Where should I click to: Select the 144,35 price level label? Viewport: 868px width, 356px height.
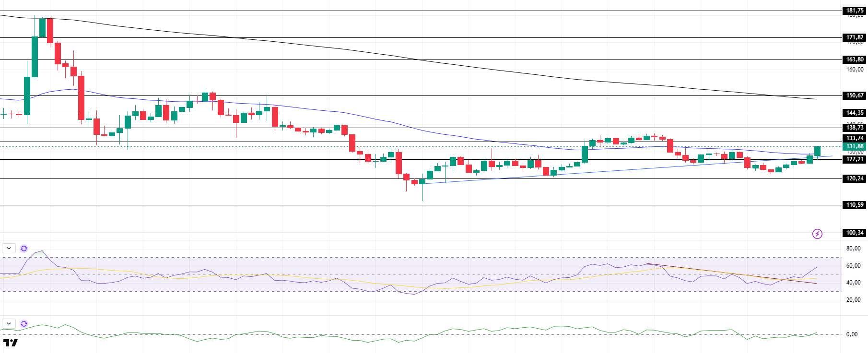[x=855, y=113]
